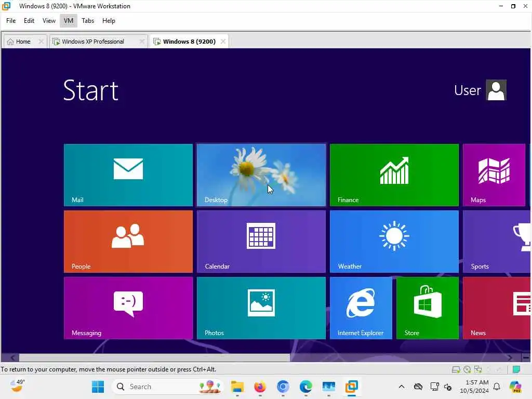Open Microsoft Edge from taskbar

(305, 387)
